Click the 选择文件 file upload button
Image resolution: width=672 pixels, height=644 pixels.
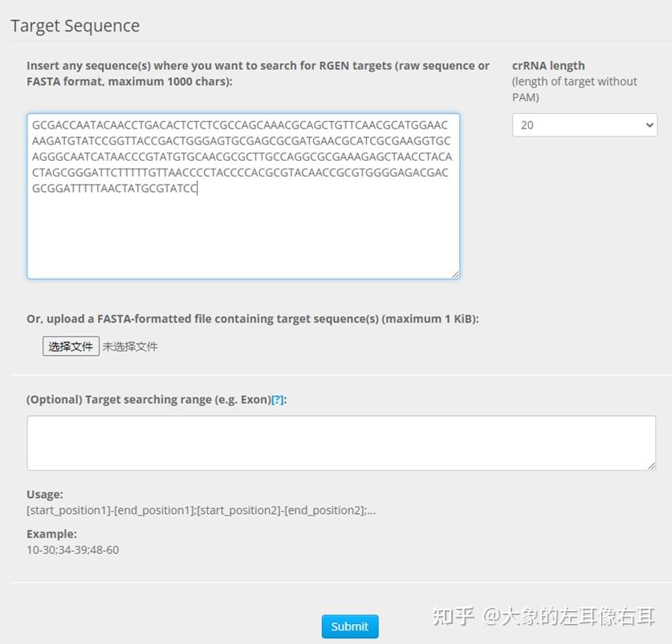coord(71,346)
